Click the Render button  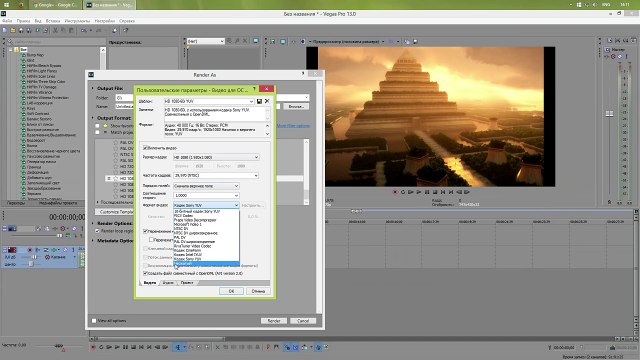(273, 321)
